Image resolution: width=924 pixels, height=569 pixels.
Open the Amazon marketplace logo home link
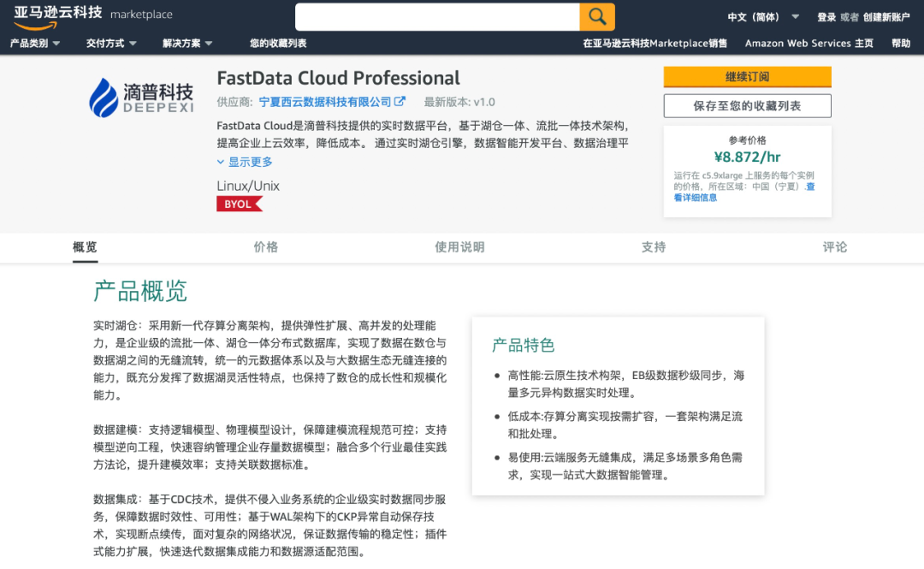(92, 16)
